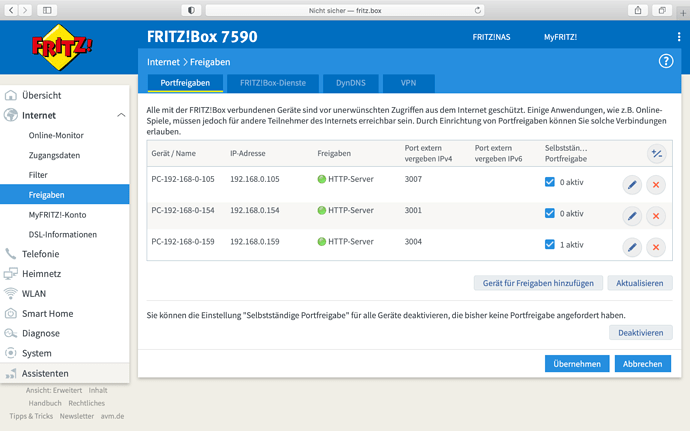690x431 pixels.
Task: Click Gerät für Freigaben hinzufügen button
Action: (538, 283)
